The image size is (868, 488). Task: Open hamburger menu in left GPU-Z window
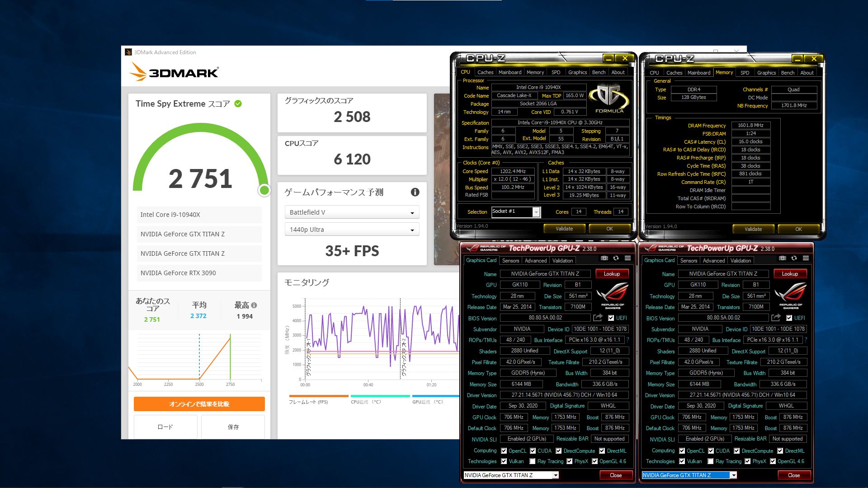pos(627,258)
